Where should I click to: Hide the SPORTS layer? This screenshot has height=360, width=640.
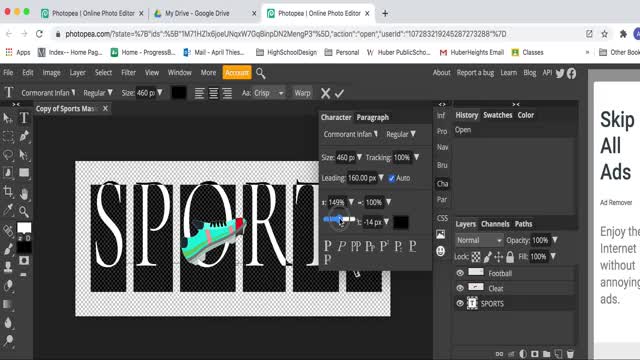tap(460, 303)
